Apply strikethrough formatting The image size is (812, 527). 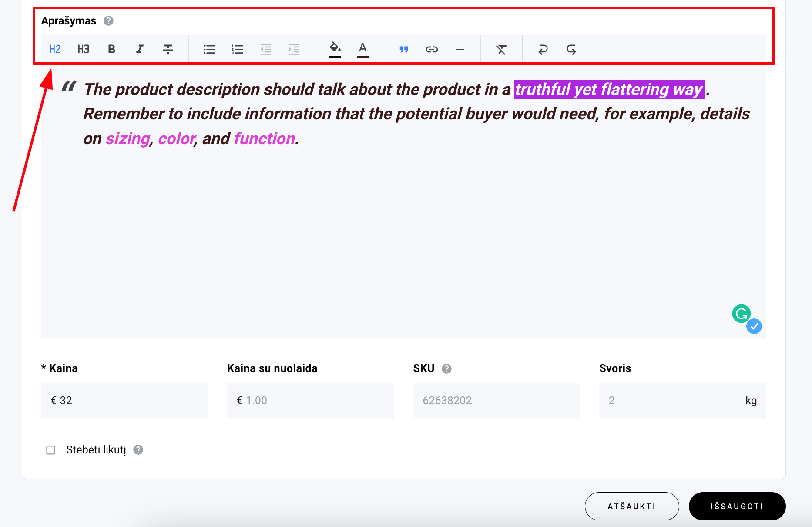pyautogui.click(x=168, y=49)
